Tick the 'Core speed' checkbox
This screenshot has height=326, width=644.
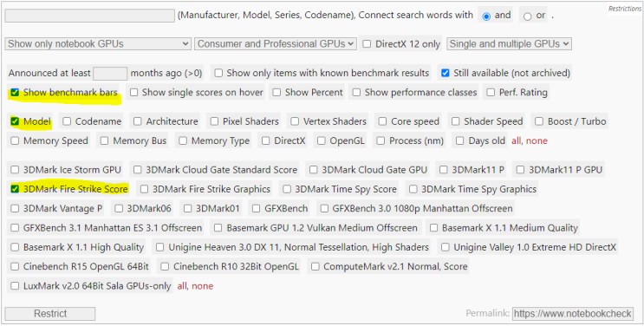382,121
